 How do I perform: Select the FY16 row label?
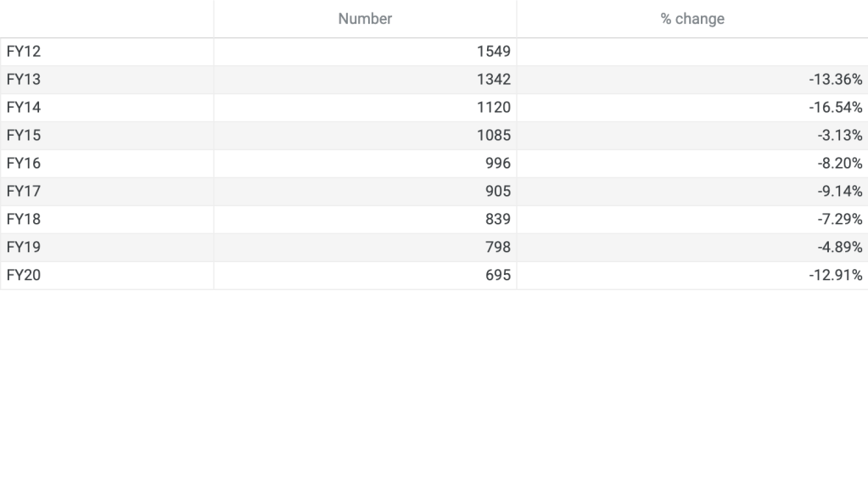point(24,164)
